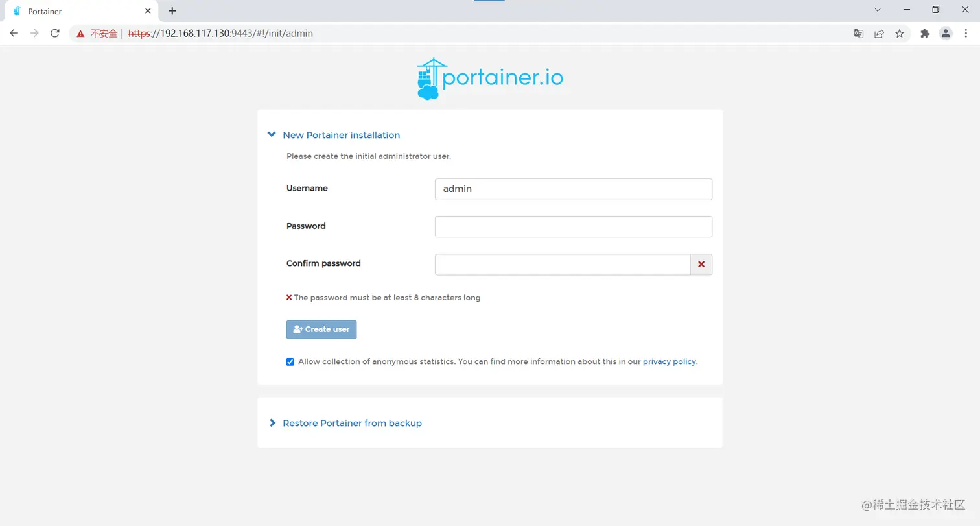The height and width of the screenshot is (526, 980).
Task: Restore down the browser window
Action: pyautogui.click(x=935, y=10)
